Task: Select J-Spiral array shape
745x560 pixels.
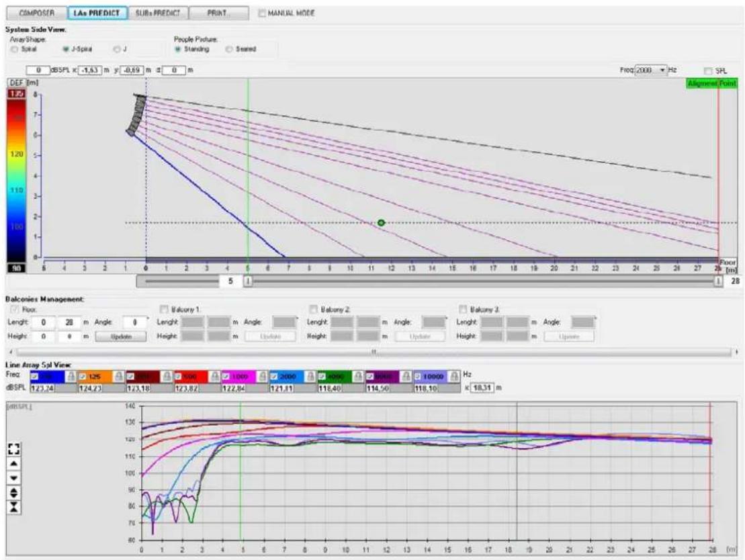Action: 66,50
